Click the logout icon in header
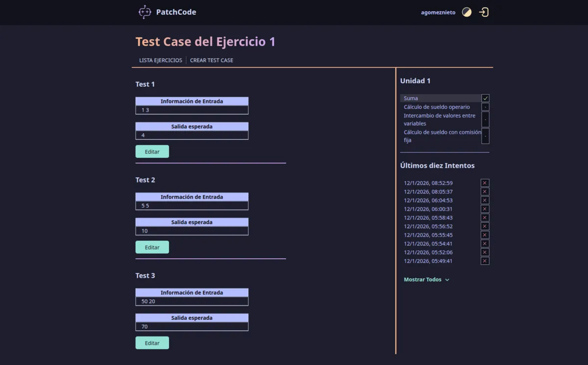 [484, 12]
